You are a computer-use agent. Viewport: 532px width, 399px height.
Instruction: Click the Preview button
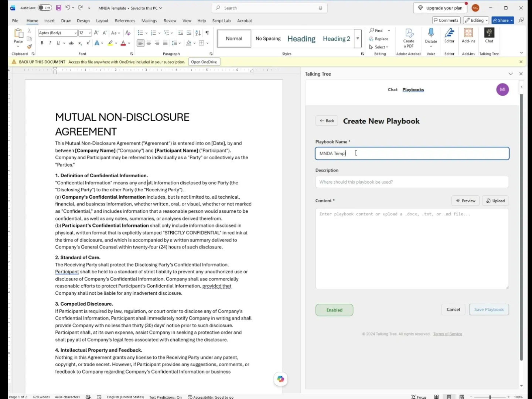coord(465,201)
